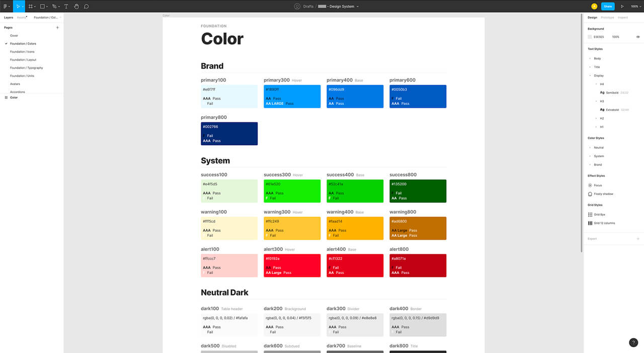Click the Present play icon
Viewport: 644px width, 353px height.
coord(622,6)
